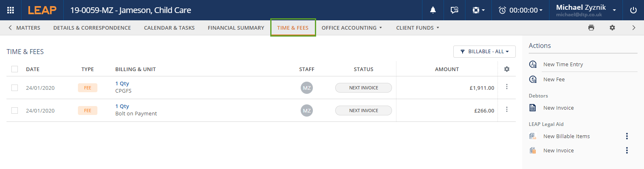
Task: Click New Invoice under Debtors
Action: click(x=558, y=108)
